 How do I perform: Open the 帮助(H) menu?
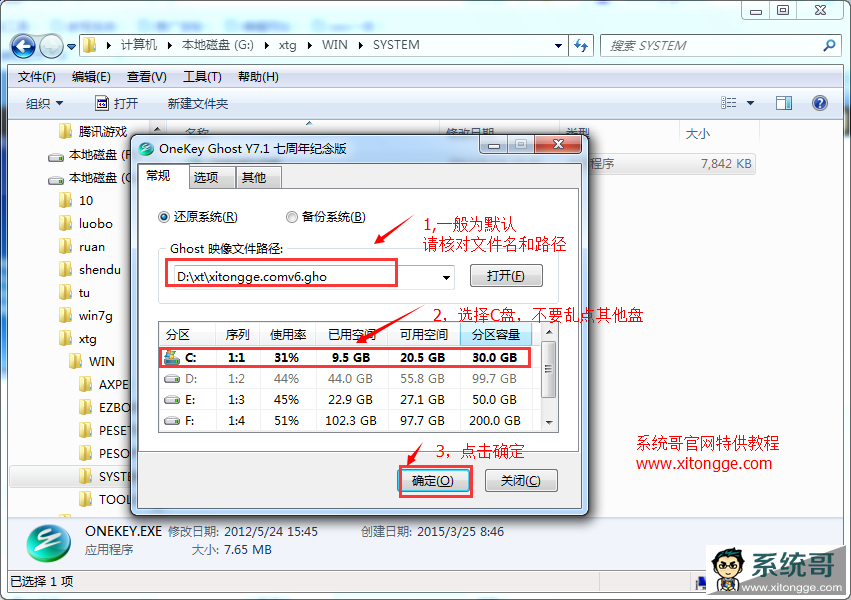[x=258, y=77]
